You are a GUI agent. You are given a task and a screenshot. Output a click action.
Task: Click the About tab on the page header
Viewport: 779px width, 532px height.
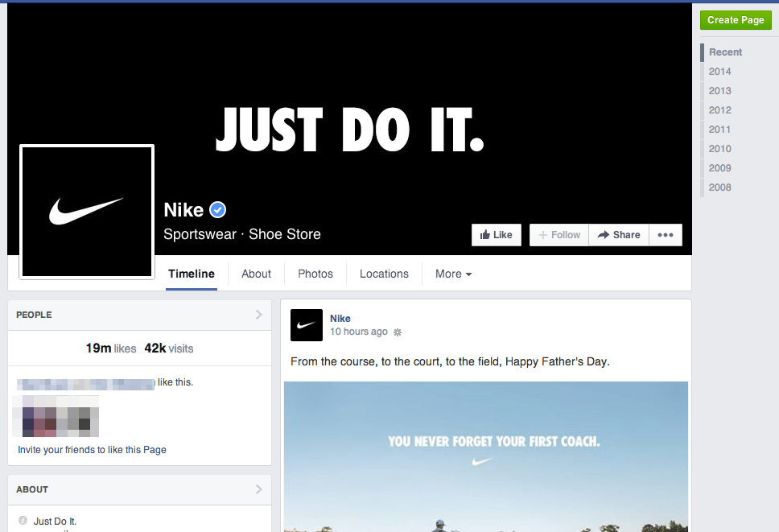click(256, 274)
